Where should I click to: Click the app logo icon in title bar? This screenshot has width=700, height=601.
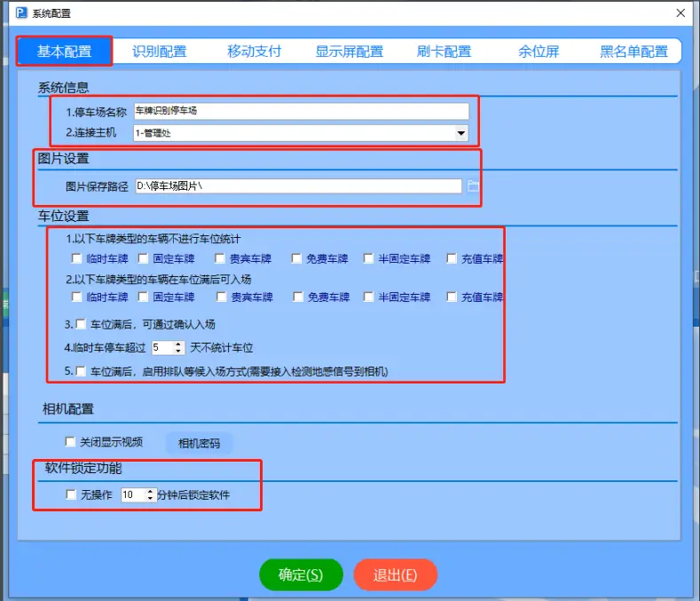21,12
